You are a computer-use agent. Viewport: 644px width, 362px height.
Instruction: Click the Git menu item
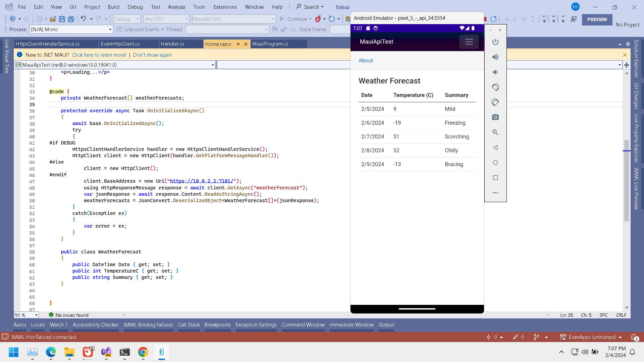tap(73, 7)
